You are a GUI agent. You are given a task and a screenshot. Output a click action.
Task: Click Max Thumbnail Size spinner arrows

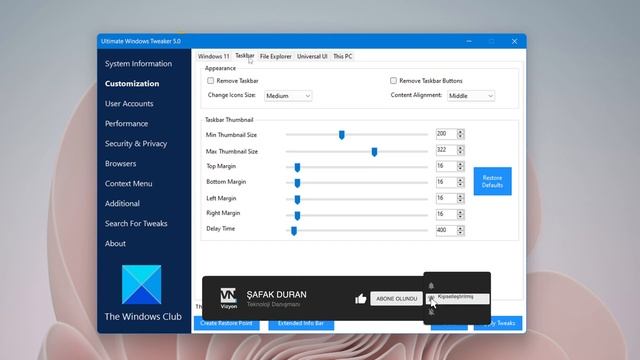tap(460, 150)
